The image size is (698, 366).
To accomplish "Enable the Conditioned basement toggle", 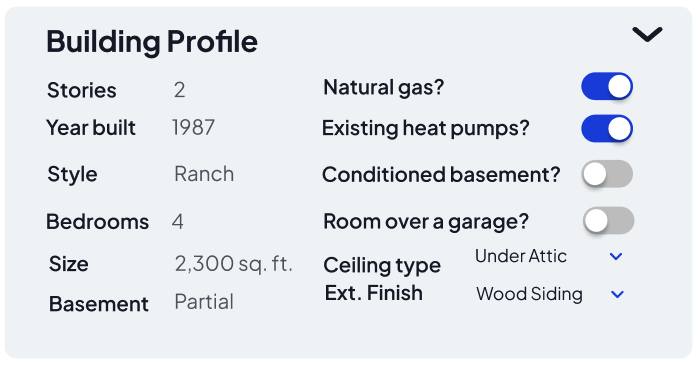I will [607, 174].
